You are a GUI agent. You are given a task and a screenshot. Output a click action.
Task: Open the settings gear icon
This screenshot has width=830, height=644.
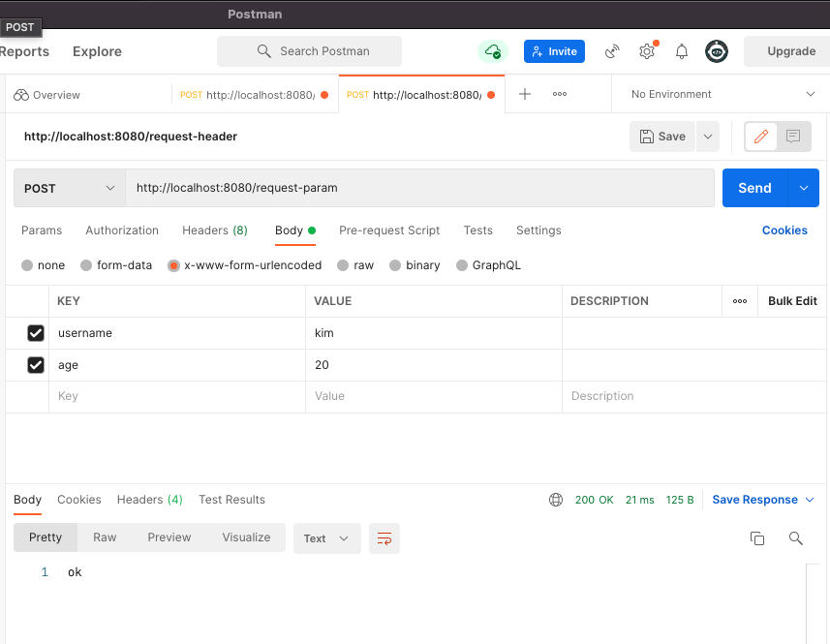tap(647, 51)
